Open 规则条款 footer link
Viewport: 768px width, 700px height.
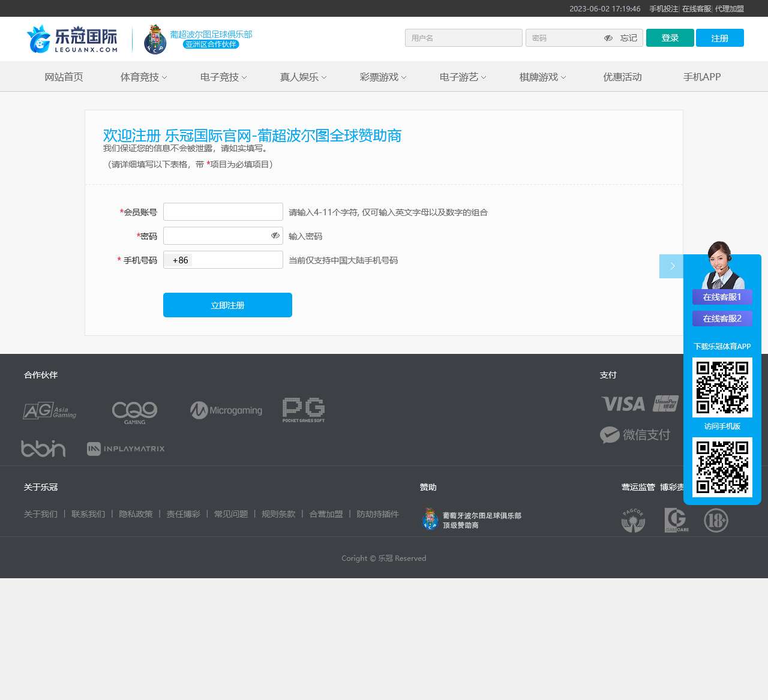(278, 514)
